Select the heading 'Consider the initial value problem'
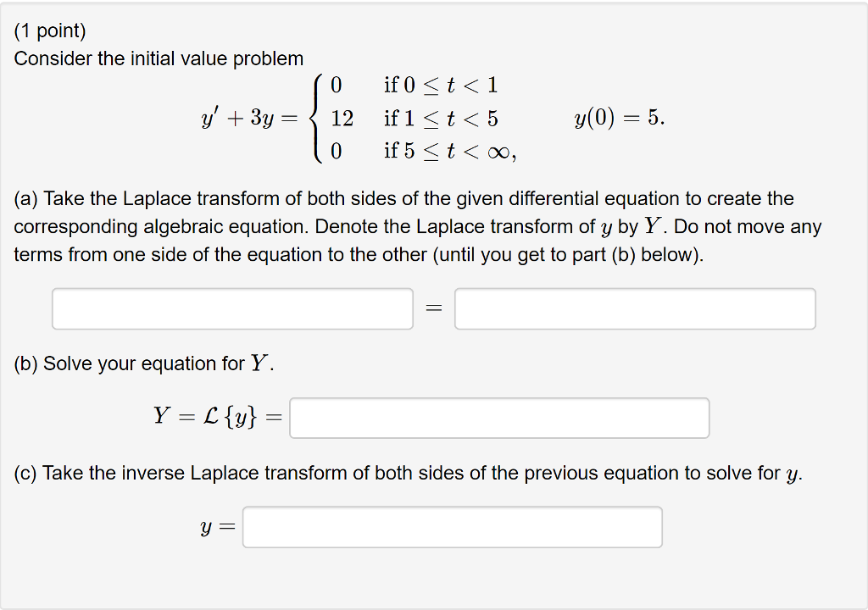Screen dimensions: 868x610 point(157,58)
